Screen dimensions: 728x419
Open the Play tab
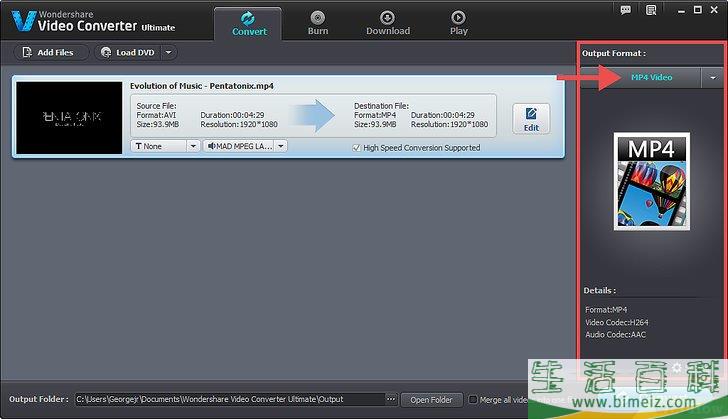(x=458, y=24)
